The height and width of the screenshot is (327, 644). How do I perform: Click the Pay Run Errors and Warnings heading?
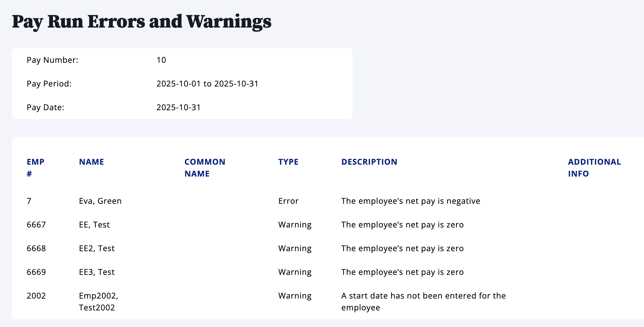(x=142, y=22)
